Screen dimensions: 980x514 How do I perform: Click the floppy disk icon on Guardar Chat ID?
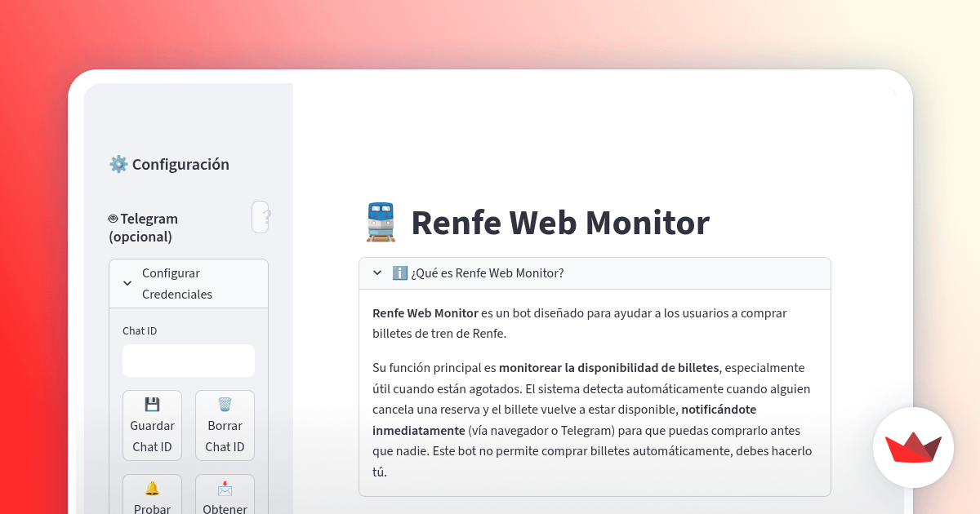(x=152, y=403)
